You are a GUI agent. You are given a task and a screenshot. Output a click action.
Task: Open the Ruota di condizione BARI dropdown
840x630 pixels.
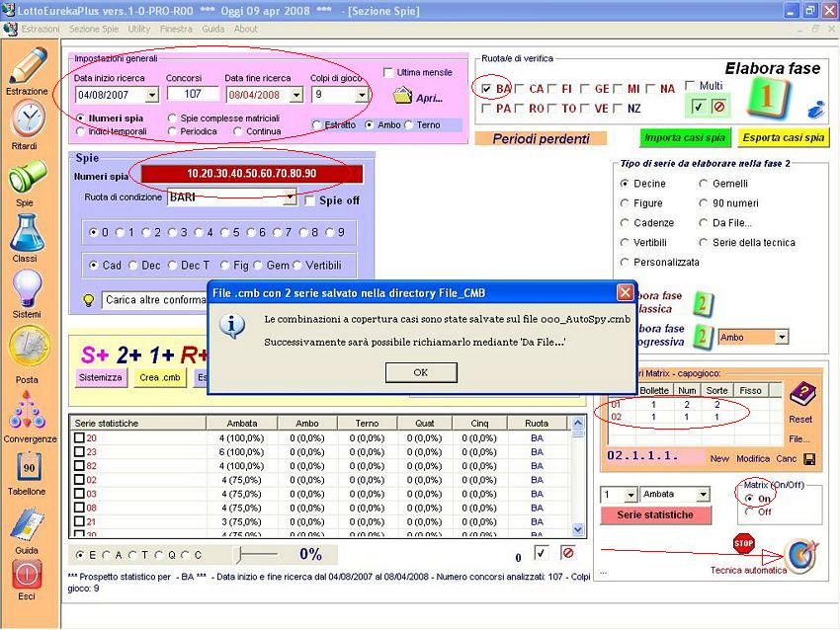pos(290,197)
